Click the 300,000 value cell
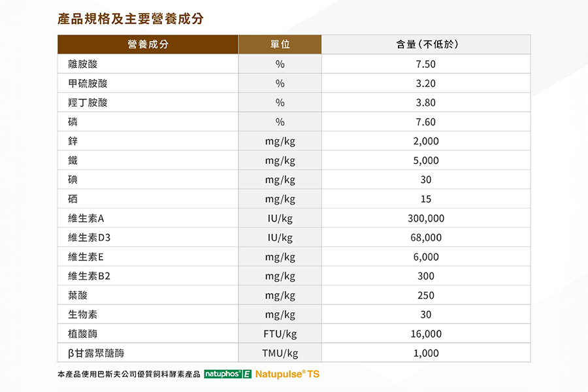 (425, 218)
